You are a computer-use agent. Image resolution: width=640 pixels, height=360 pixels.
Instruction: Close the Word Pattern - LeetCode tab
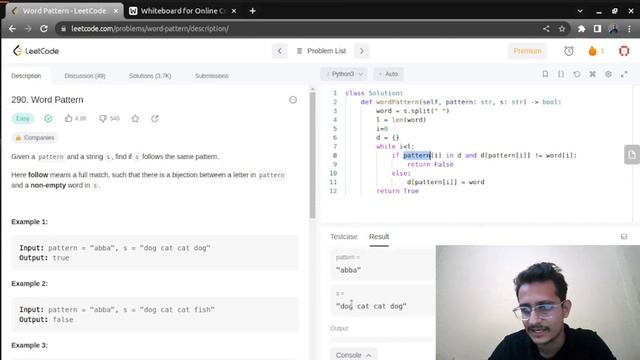click(x=116, y=11)
